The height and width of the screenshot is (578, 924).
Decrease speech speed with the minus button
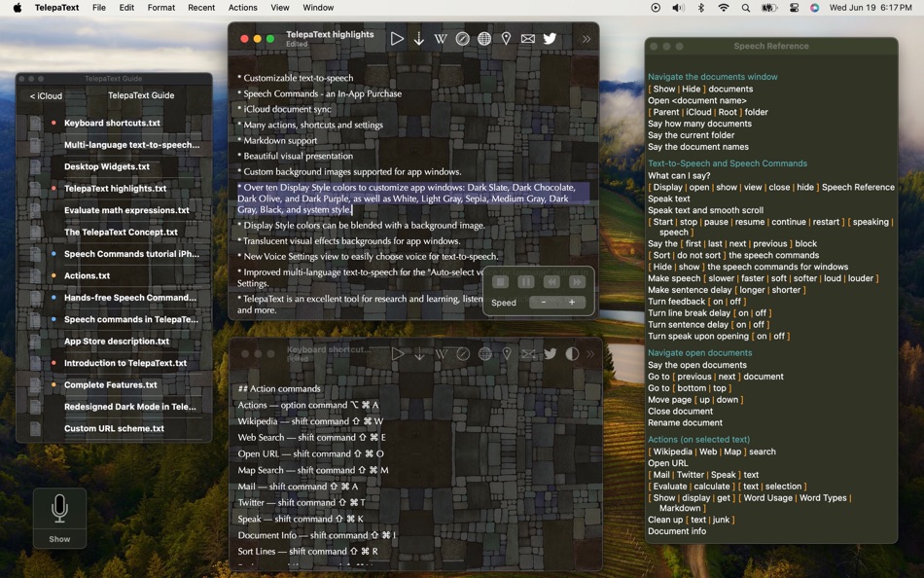[x=544, y=302]
